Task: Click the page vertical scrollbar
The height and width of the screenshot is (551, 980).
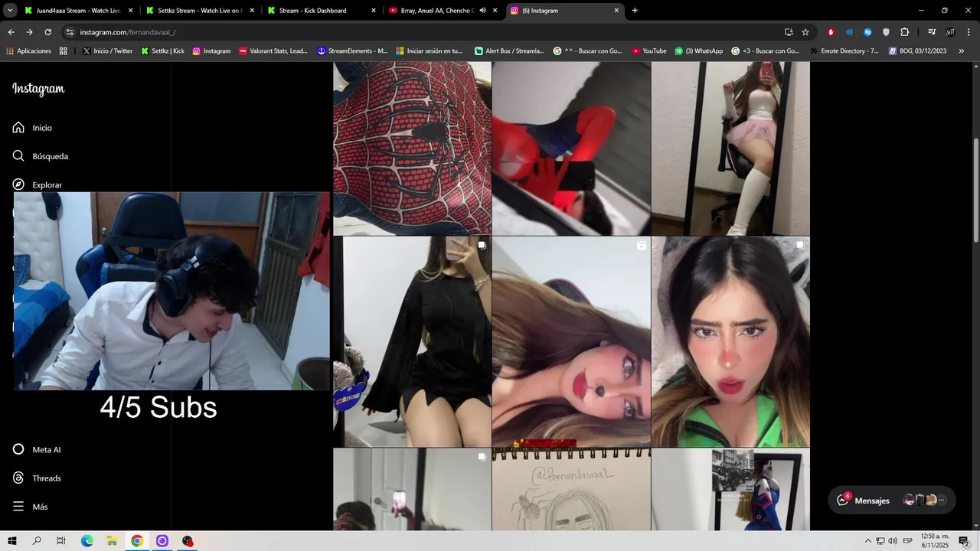Action: click(x=975, y=190)
